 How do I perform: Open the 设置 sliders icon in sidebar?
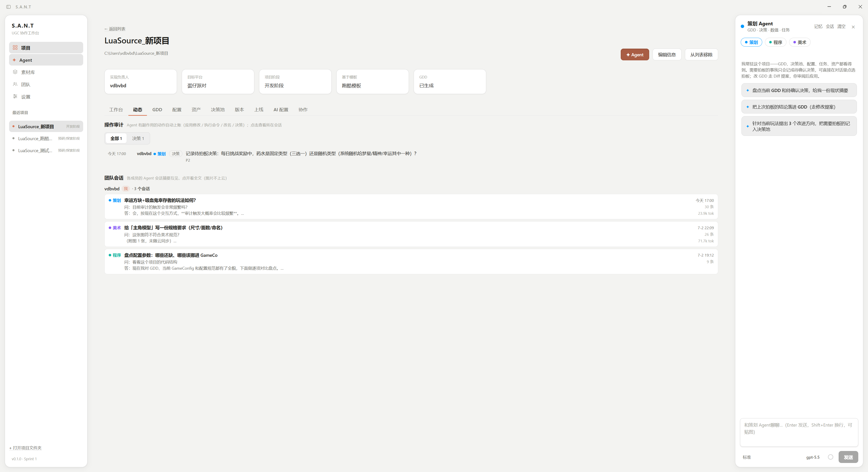tap(15, 96)
